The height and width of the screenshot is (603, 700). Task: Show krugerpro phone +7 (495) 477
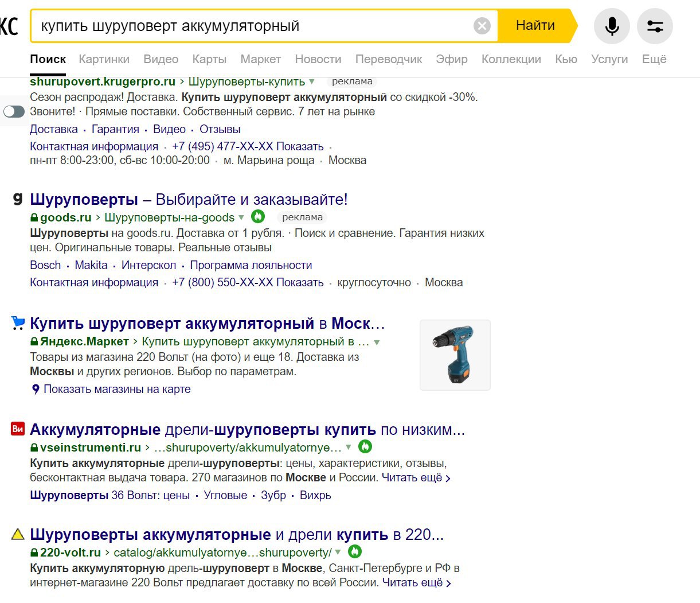pos(248,146)
